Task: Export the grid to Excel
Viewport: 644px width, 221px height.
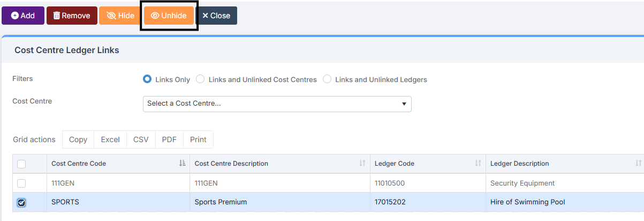Action: tap(110, 139)
